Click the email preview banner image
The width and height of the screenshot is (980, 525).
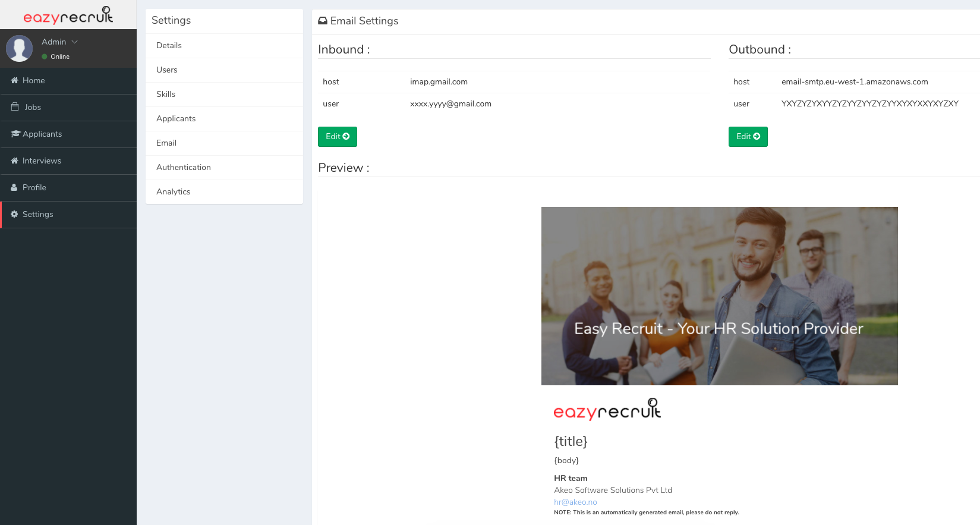(x=720, y=296)
